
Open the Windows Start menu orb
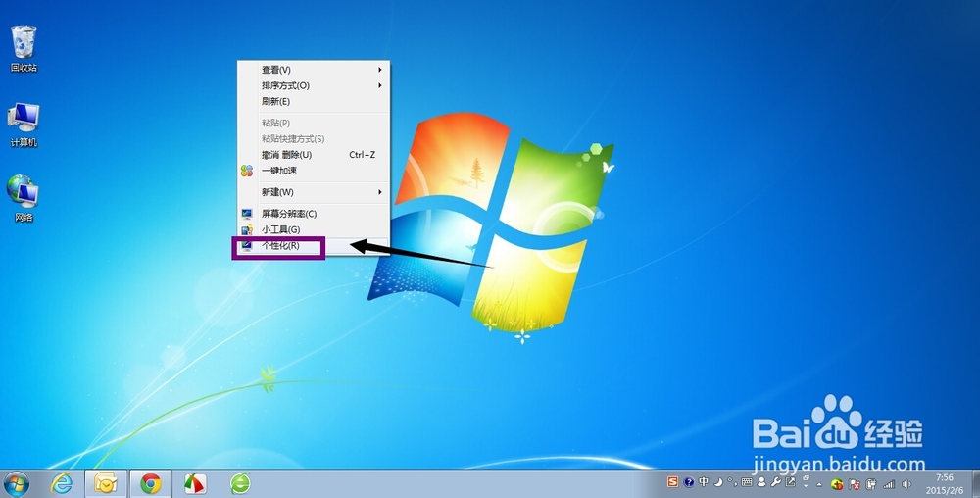[16, 483]
